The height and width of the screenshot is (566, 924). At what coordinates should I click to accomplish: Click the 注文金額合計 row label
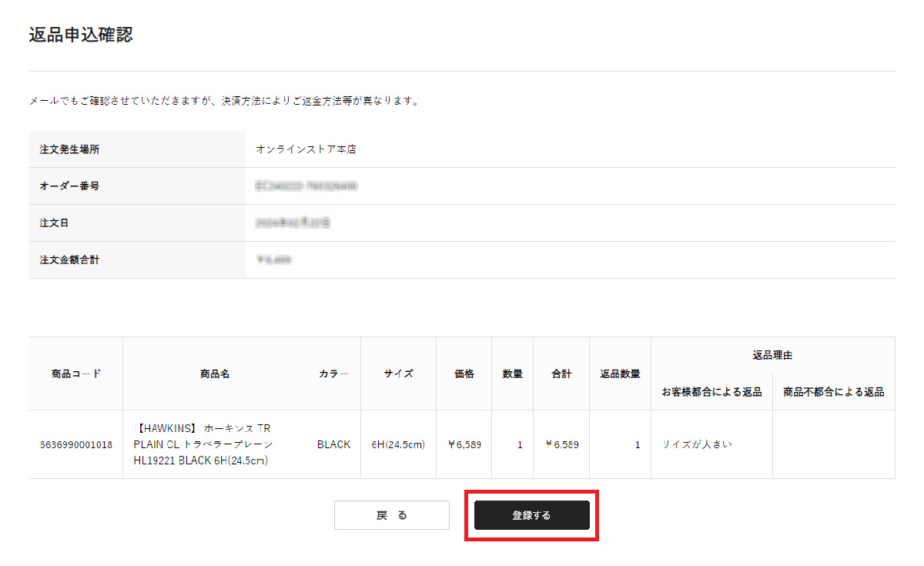point(69,260)
